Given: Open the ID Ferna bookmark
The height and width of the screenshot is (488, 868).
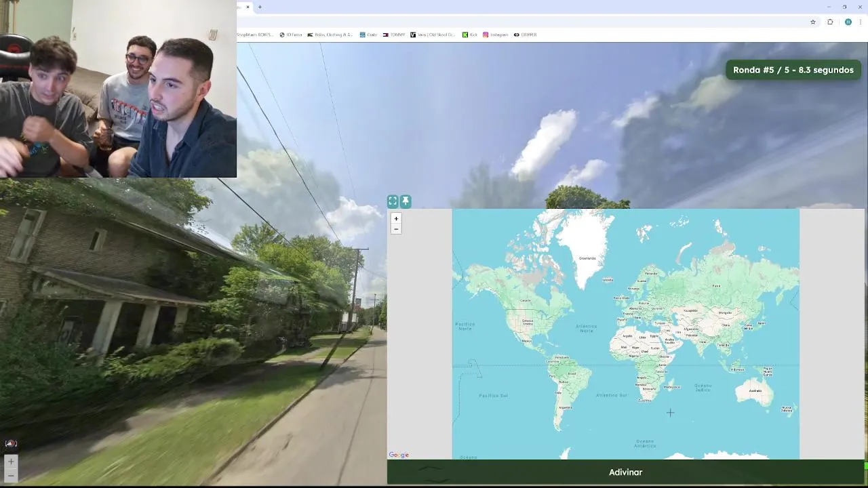Looking at the screenshot, I should coord(291,35).
